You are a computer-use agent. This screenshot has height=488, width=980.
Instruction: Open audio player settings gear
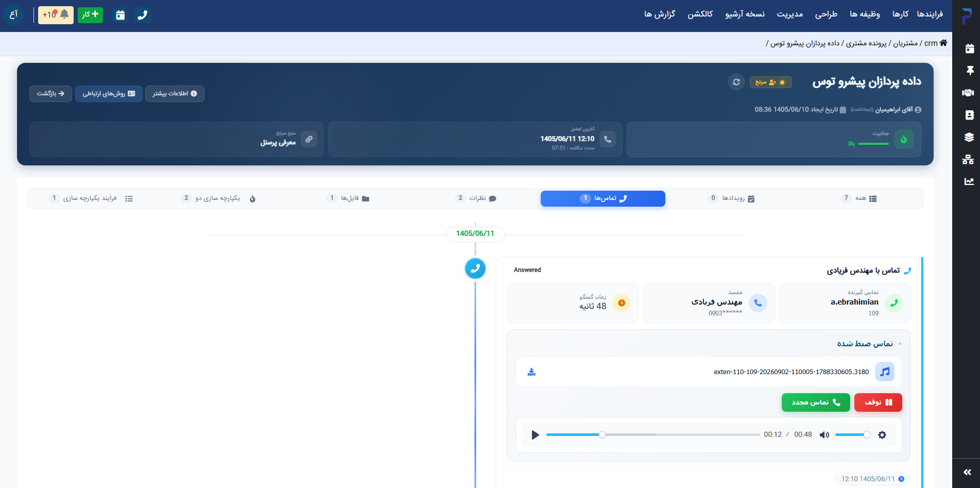click(882, 435)
